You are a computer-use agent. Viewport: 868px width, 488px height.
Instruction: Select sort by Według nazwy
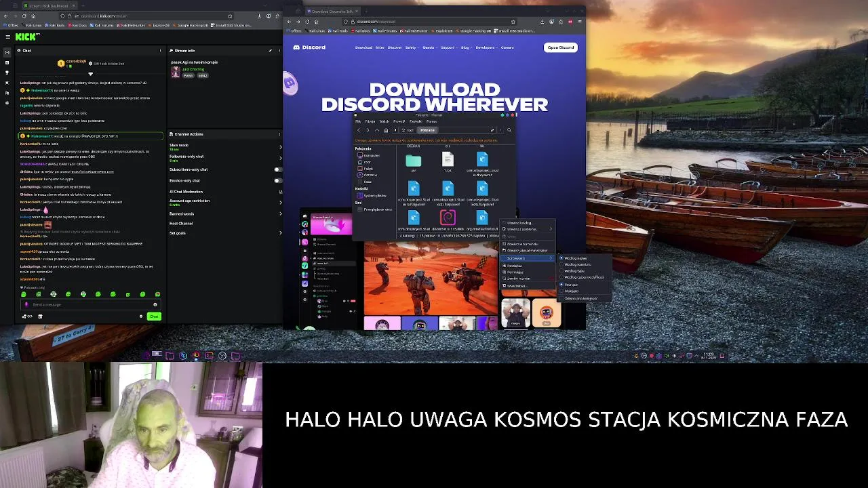pyautogui.click(x=575, y=258)
